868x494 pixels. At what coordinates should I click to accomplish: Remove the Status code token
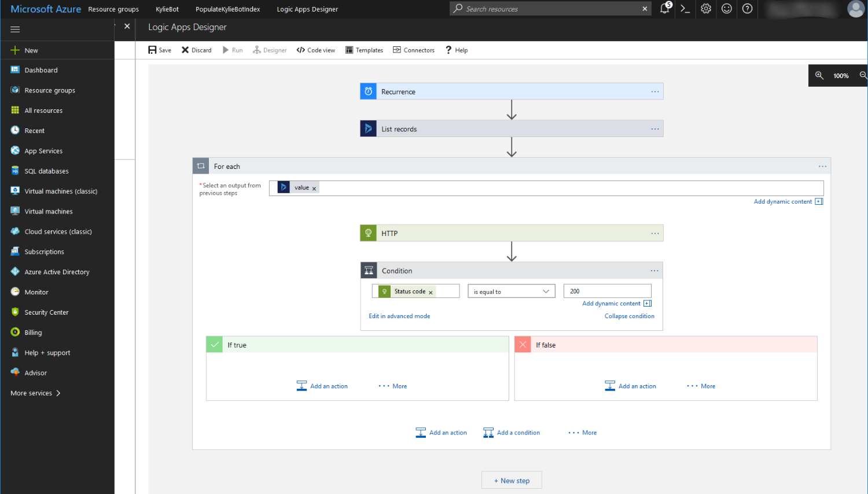pos(431,293)
